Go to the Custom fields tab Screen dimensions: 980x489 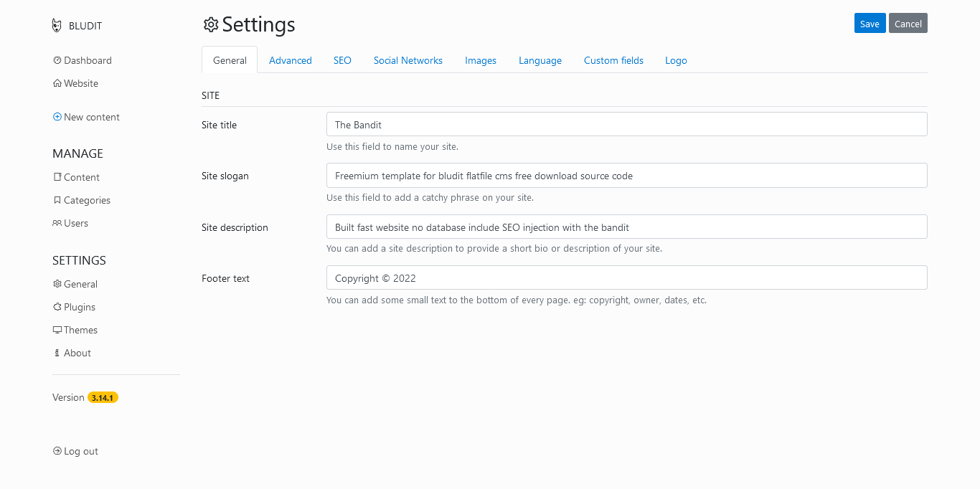tap(613, 60)
